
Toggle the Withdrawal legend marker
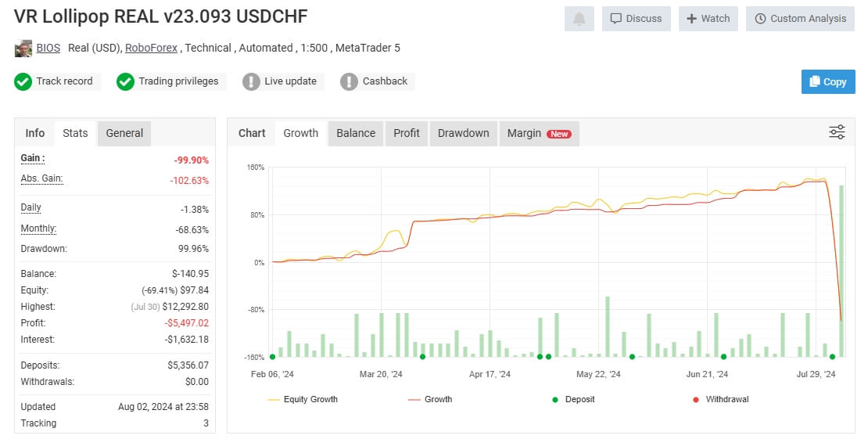coord(721,399)
